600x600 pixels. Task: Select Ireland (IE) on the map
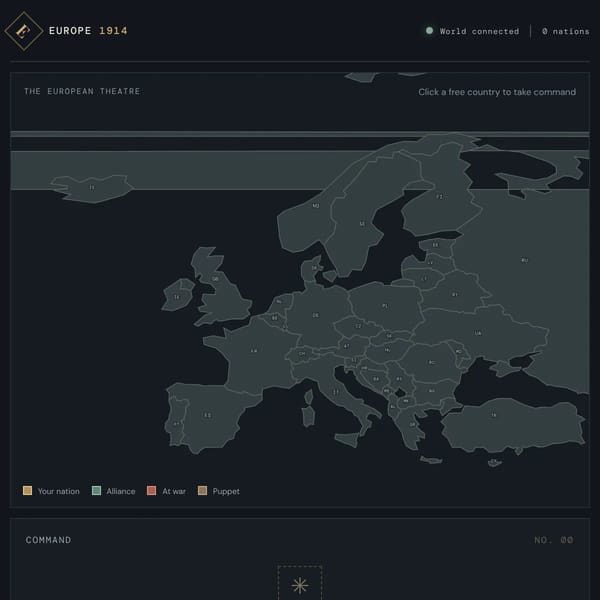176,297
